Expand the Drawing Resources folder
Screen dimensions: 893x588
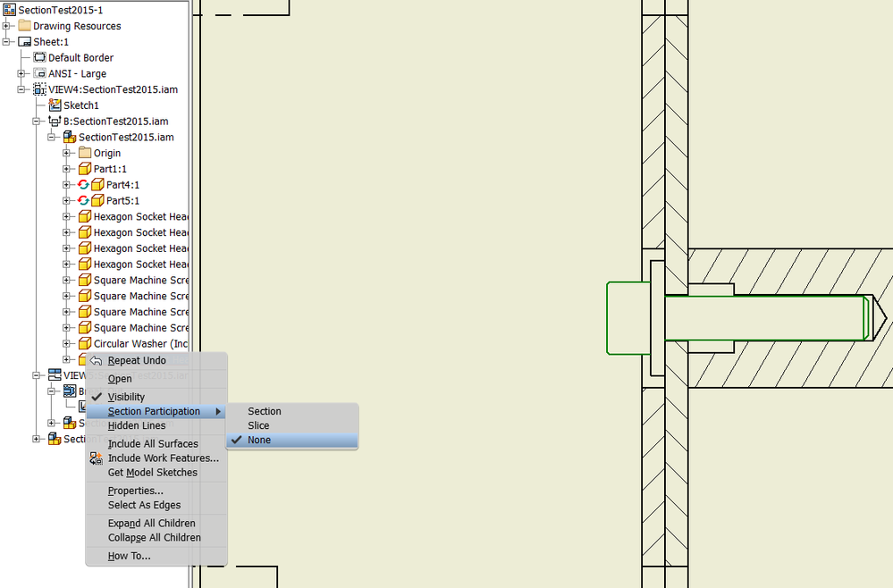click(5, 25)
